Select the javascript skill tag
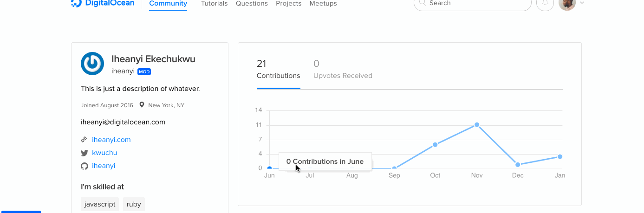 point(100,204)
